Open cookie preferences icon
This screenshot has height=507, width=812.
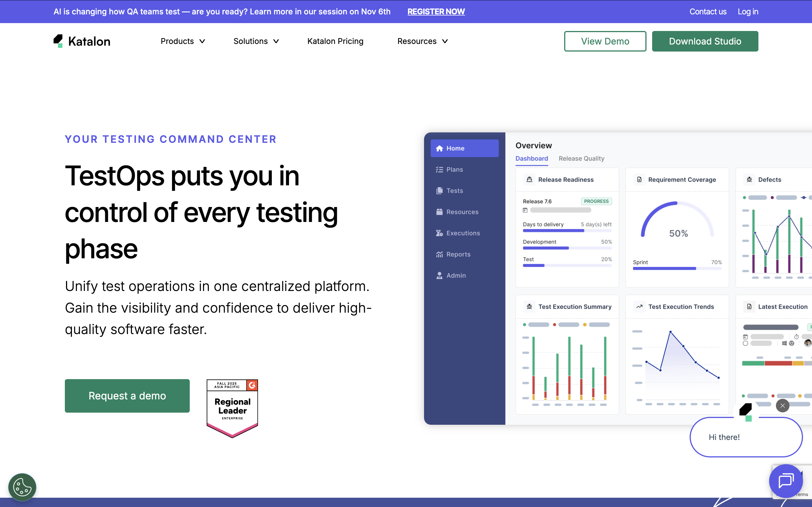pyautogui.click(x=22, y=487)
